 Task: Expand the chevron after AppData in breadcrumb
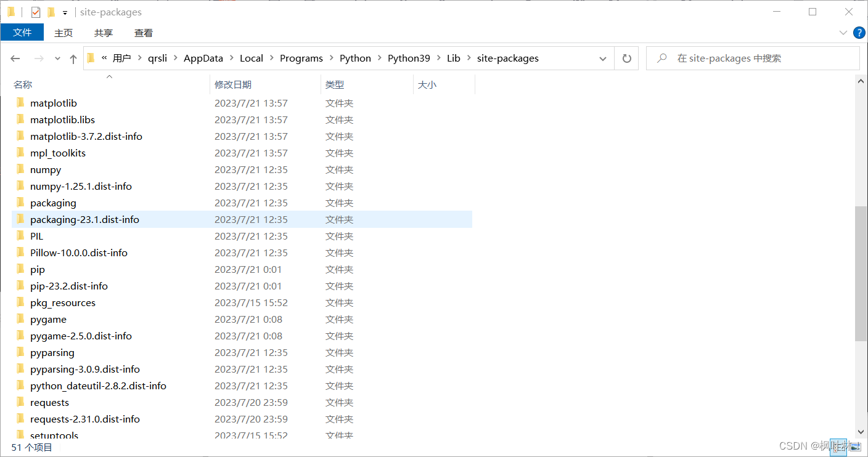[x=232, y=59]
